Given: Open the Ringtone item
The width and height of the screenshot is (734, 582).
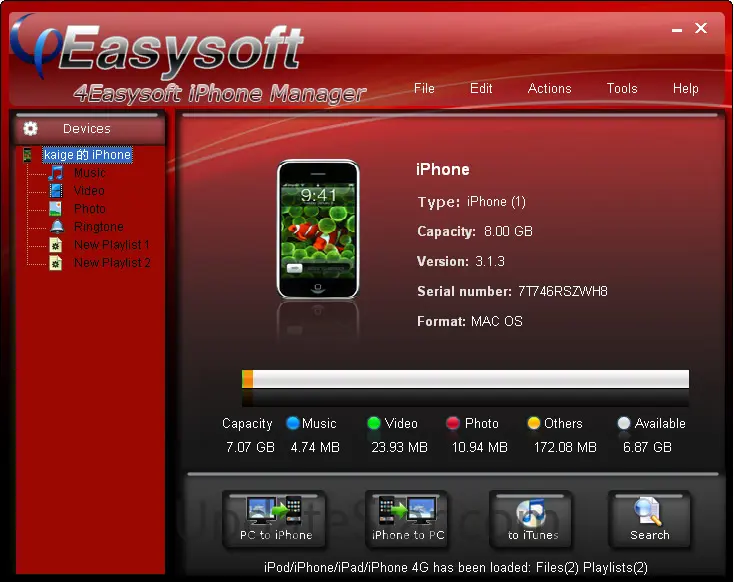Looking at the screenshot, I should point(99,227).
